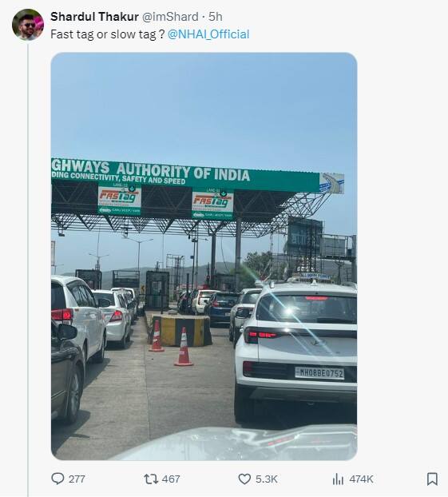Screen dimensions: 448x497
Task: Retweet the post using the arrows icon
Action: pos(151,479)
